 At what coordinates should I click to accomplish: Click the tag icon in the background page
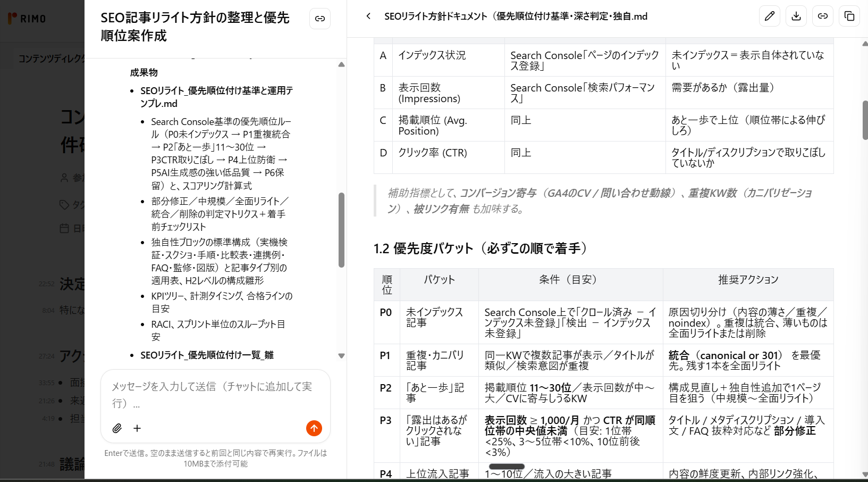pos(64,205)
